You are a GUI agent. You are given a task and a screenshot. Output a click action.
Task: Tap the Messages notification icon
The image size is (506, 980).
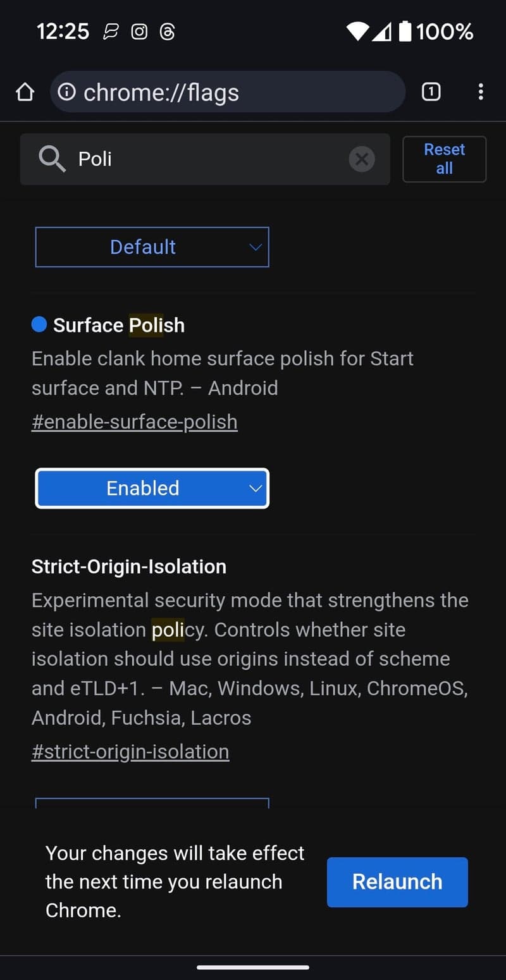[x=111, y=31]
